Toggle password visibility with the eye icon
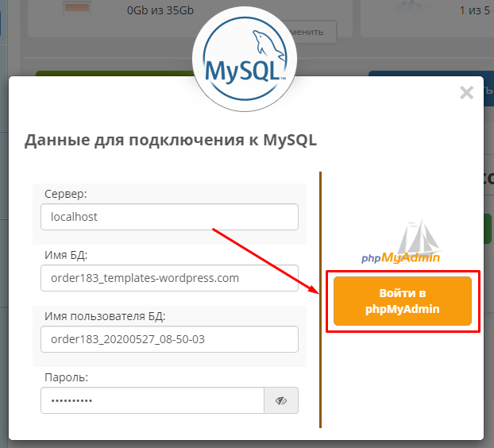 281,400
